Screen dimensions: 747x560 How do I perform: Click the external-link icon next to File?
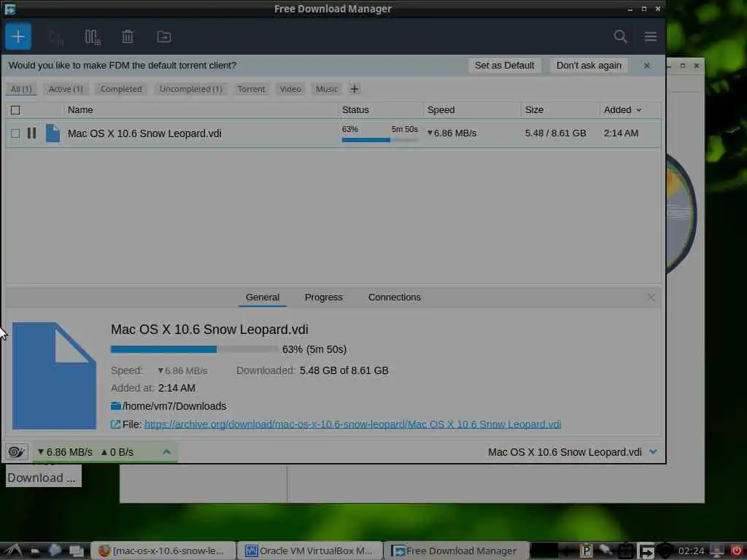115,424
